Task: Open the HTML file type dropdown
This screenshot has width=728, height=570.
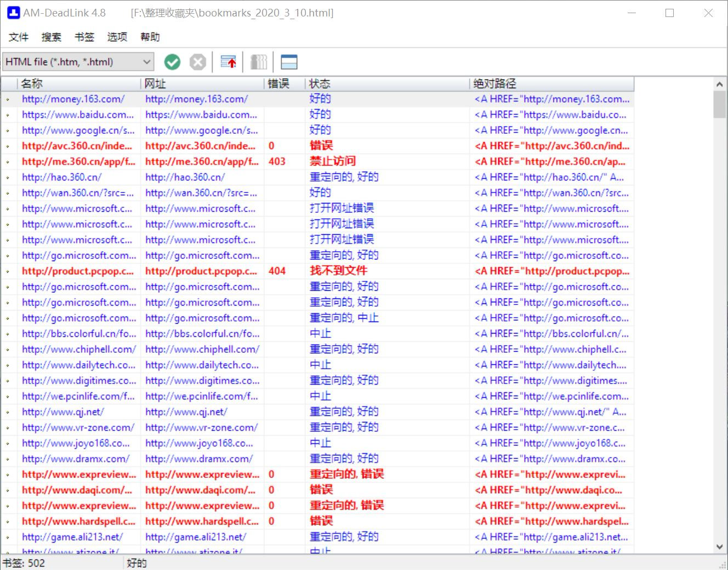Action: pyautogui.click(x=146, y=62)
